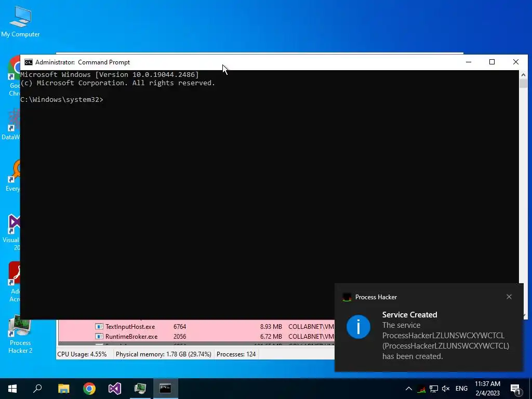Viewport: 532px width, 399px height.
Task: Select TextInputHost.exe process row
Action: [196, 326]
